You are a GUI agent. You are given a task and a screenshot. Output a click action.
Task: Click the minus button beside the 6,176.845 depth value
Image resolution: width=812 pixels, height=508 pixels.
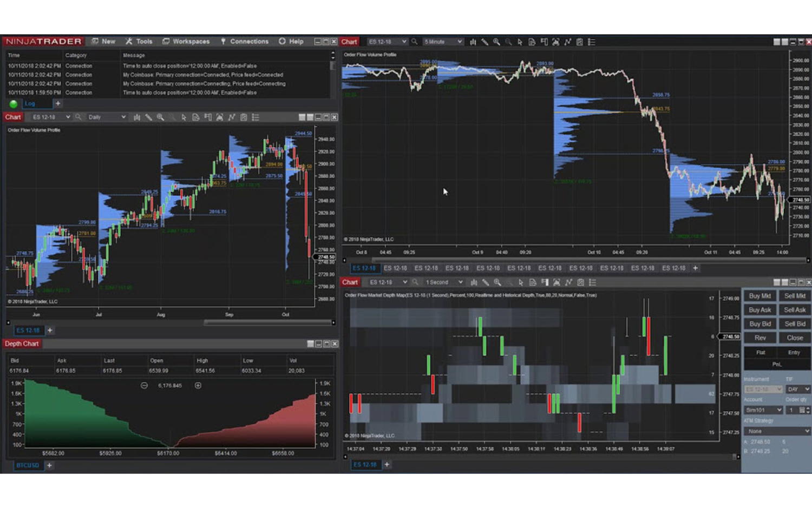pyautogui.click(x=144, y=385)
